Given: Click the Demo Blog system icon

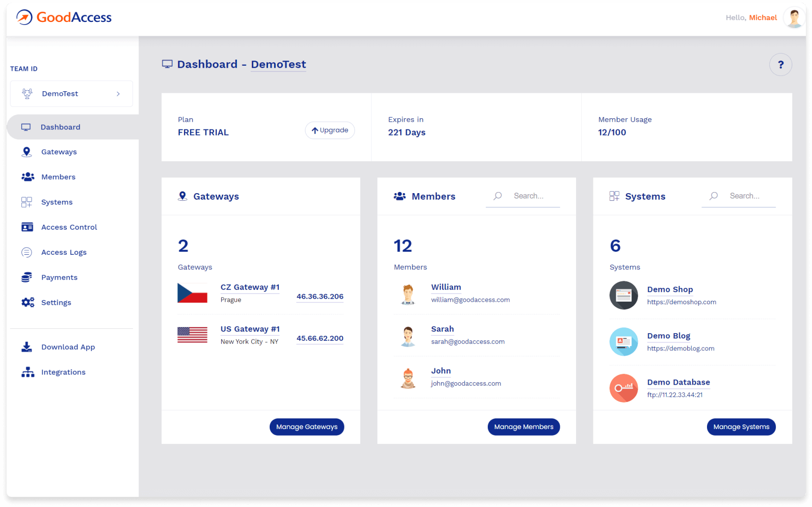Looking at the screenshot, I should coord(623,341).
